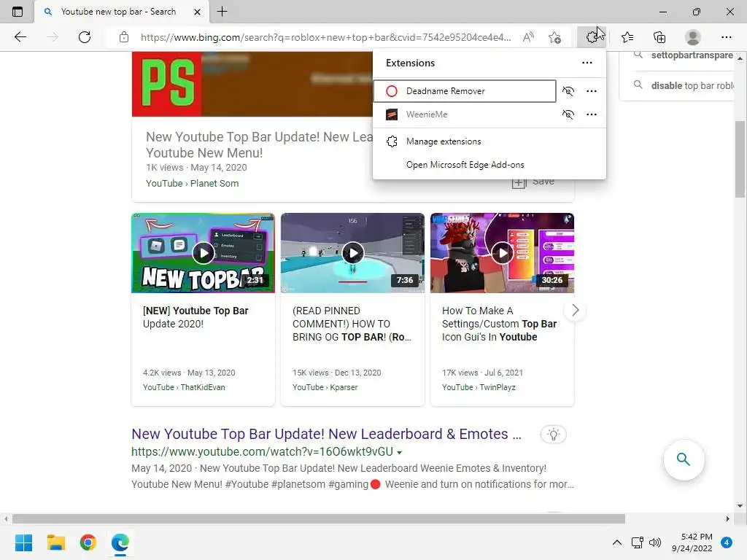Click 'YouTube › Planet Som' source text
The image size is (747, 560).
192,183
